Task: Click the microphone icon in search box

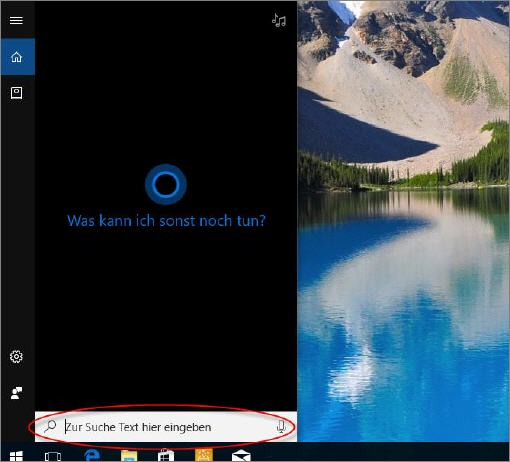Action: tap(281, 427)
